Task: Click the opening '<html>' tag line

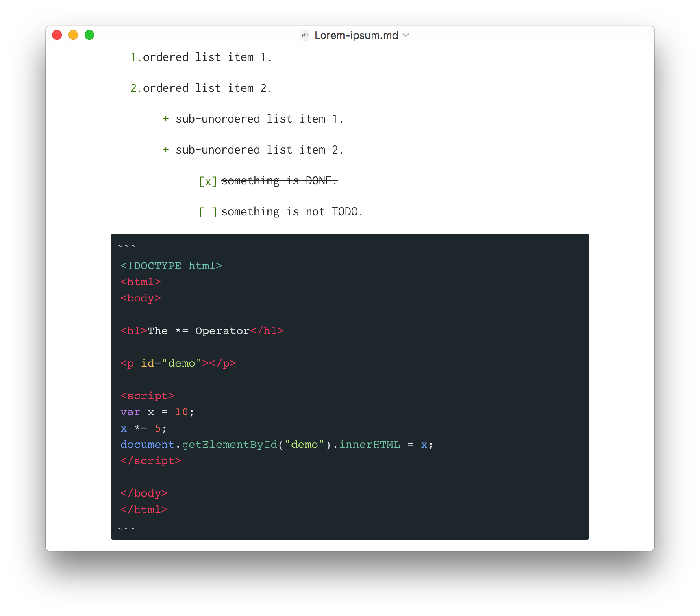Action: coord(141,282)
